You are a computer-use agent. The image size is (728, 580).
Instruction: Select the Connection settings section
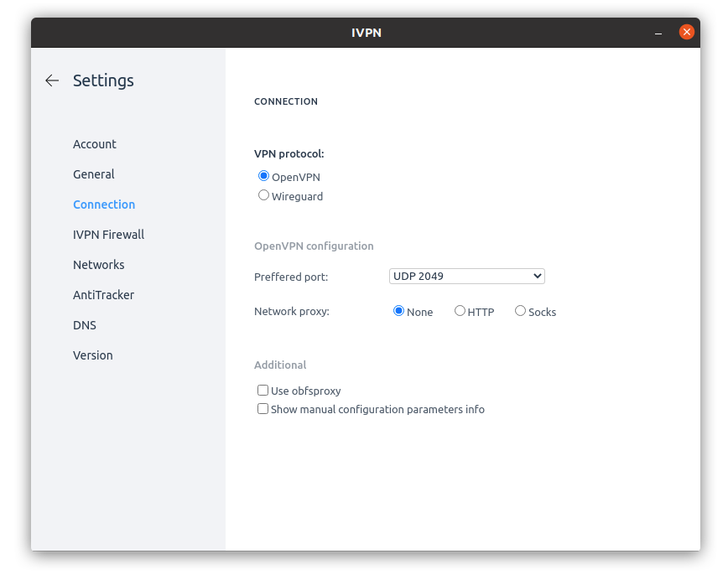click(104, 205)
